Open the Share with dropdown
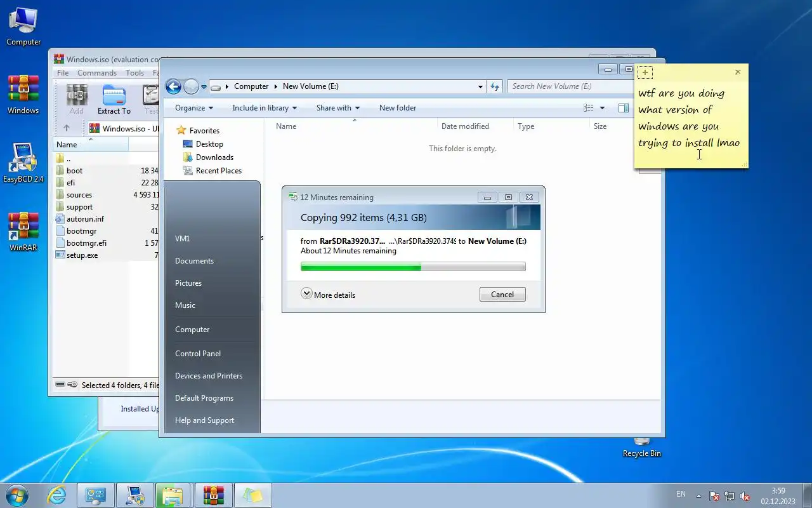 [338, 108]
